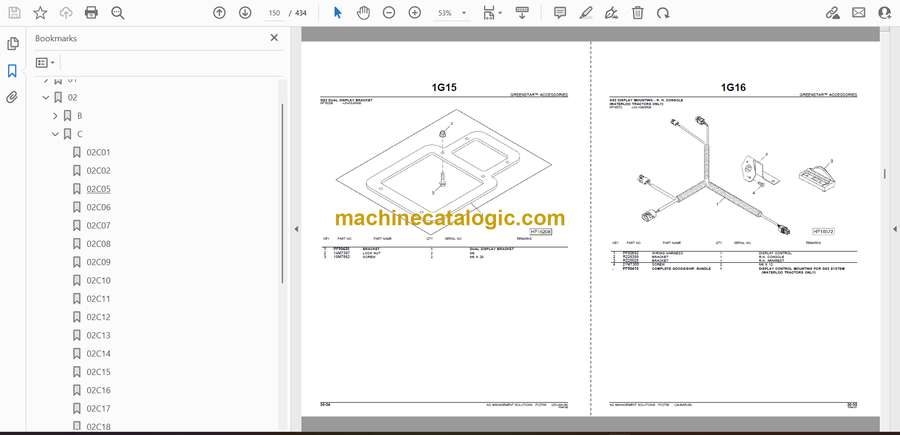Collapse the 02 bookmark

click(46, 98)
